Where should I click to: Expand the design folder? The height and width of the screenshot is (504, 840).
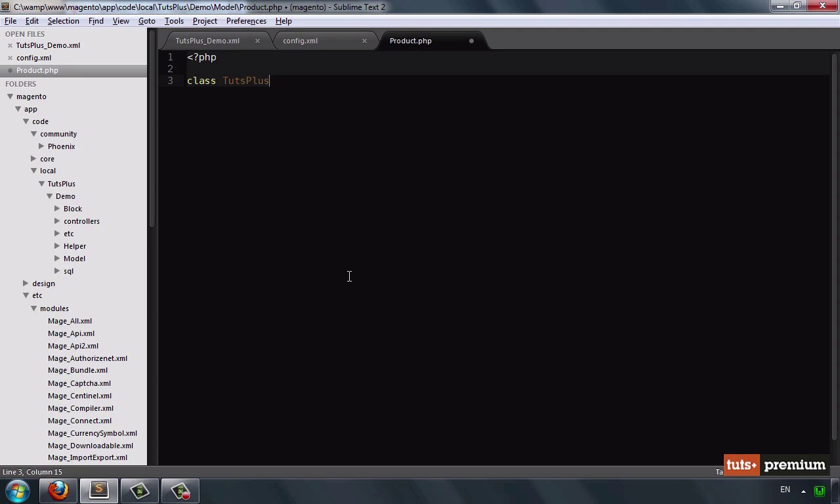pyautogui.click(x=26, y=283)
